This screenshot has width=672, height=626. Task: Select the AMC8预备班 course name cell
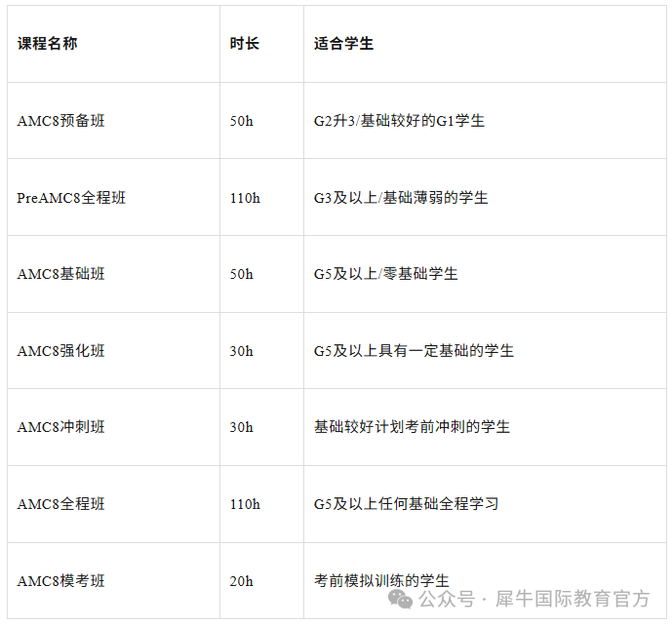[x=113, y=120]
